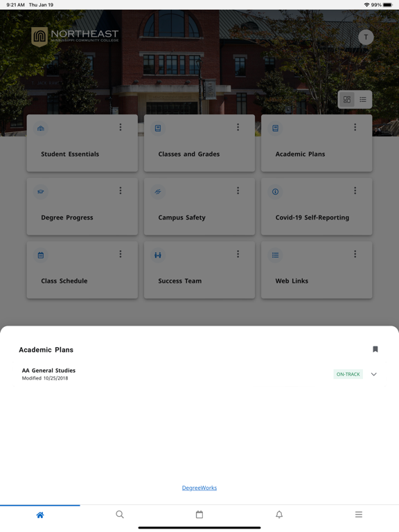Switch to list view layout
The width and height of the screenshot is (399, 532).
[x=363, y=100]
